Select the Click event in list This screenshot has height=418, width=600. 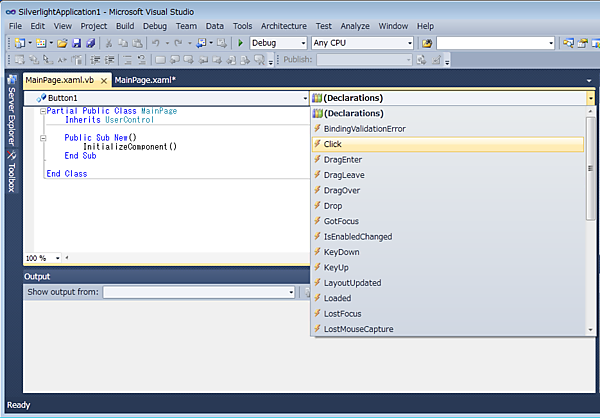point(333,144)
